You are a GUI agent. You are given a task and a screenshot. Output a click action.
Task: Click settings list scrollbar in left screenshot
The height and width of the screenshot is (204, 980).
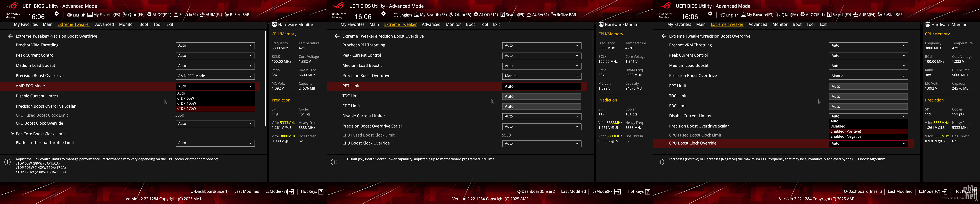(266, 79)
